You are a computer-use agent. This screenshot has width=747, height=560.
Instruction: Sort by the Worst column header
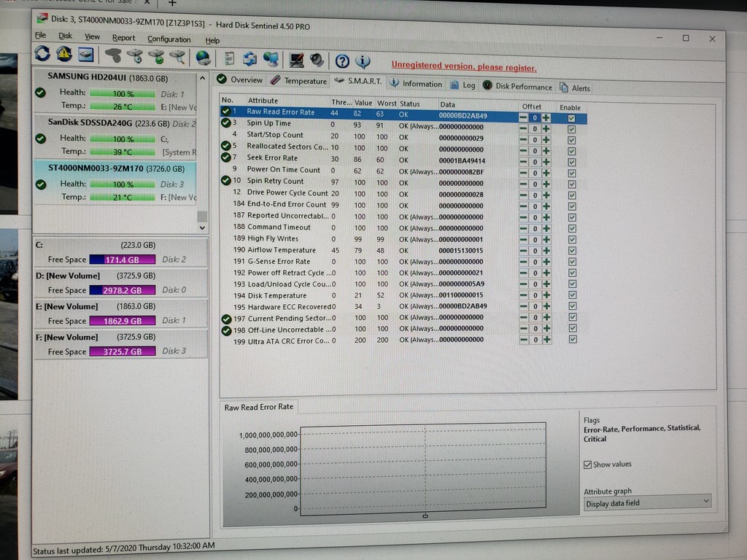coord(387,103)
